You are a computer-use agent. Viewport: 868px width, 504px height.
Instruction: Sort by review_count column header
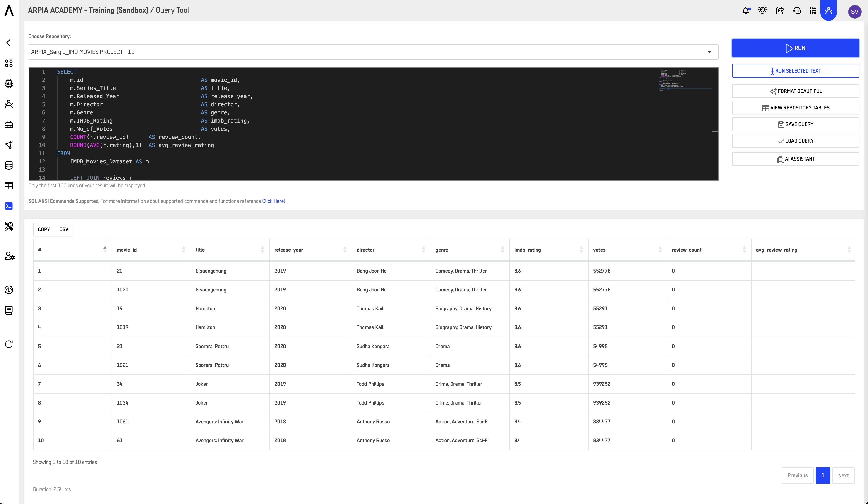click(x=709, y=250)
